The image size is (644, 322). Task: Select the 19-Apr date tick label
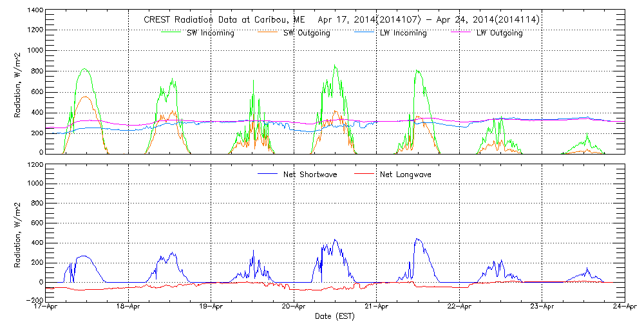[x=211, y=308]
